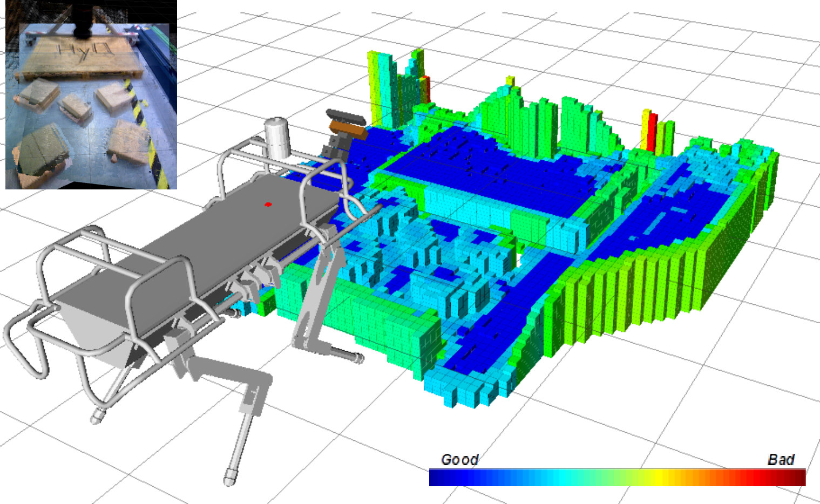The height and width of the screenshot is (504, 820).
Task: Select the red marker on robot trunk
Action: (x=267, y=205)
